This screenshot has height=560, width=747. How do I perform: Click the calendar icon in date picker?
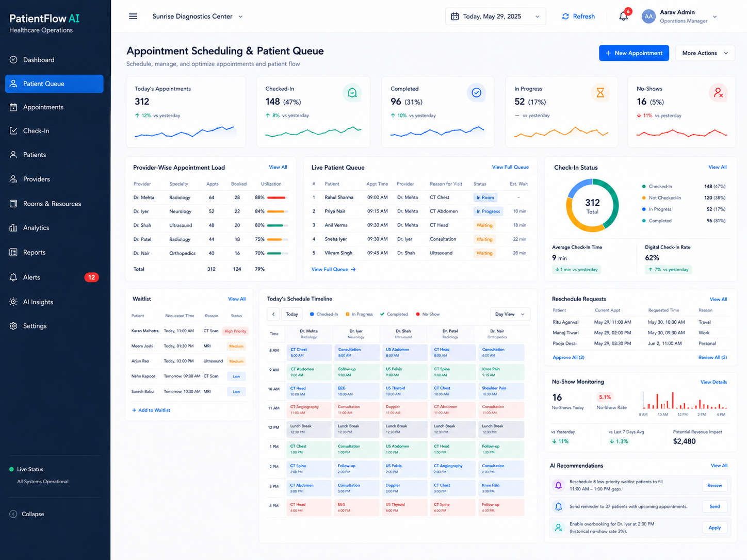pos(455,17)
